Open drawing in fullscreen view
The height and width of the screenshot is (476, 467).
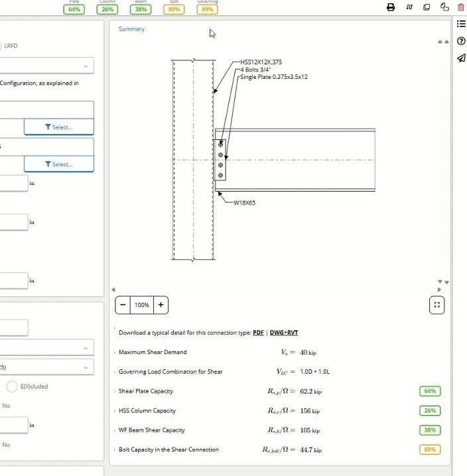(x=436, y=305)
